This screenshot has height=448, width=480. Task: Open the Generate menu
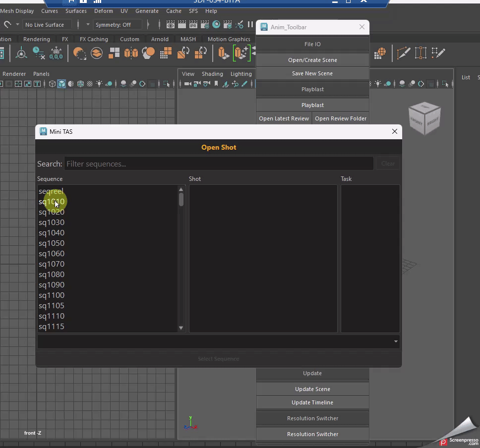pyautogui.click(x=147, y=11)
